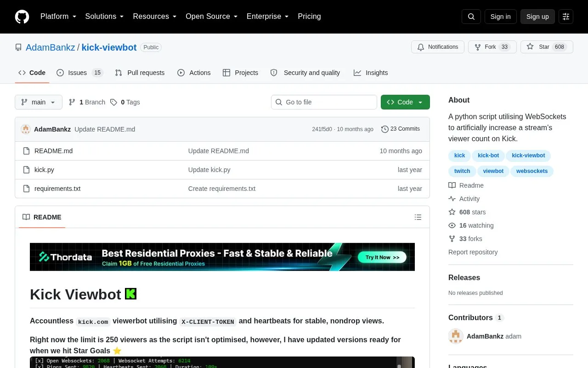Switch to the Actions tab
Viewport: 588px width, 368px height.
(x=194, y=73)
